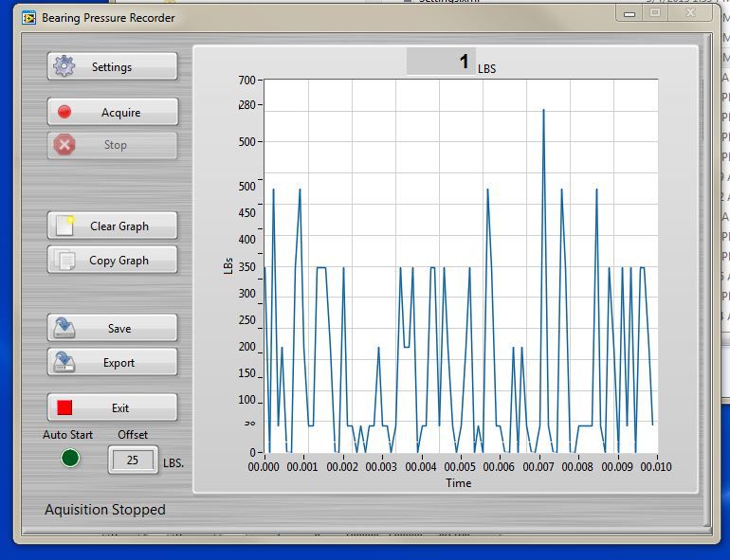Click the 'LBS.' unit label beside Offset
The height and width of the screenshot is (560, 730).
click(173, 463)
